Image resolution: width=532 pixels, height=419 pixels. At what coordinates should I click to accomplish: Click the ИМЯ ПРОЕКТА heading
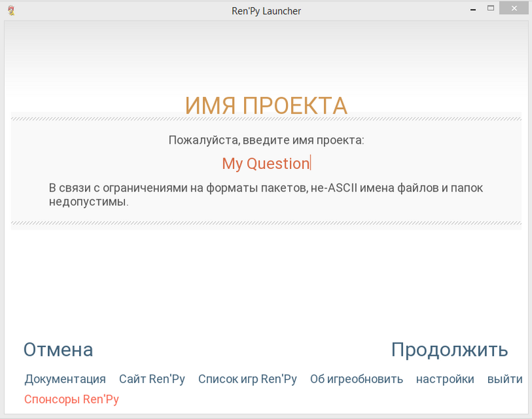[x=266, y=104]
